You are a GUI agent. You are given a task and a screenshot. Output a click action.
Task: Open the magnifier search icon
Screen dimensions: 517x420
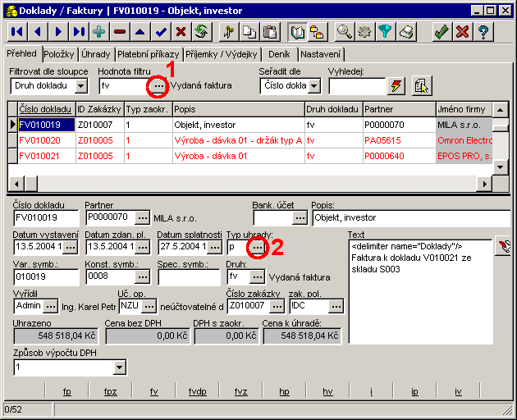(x=345, y=32)
